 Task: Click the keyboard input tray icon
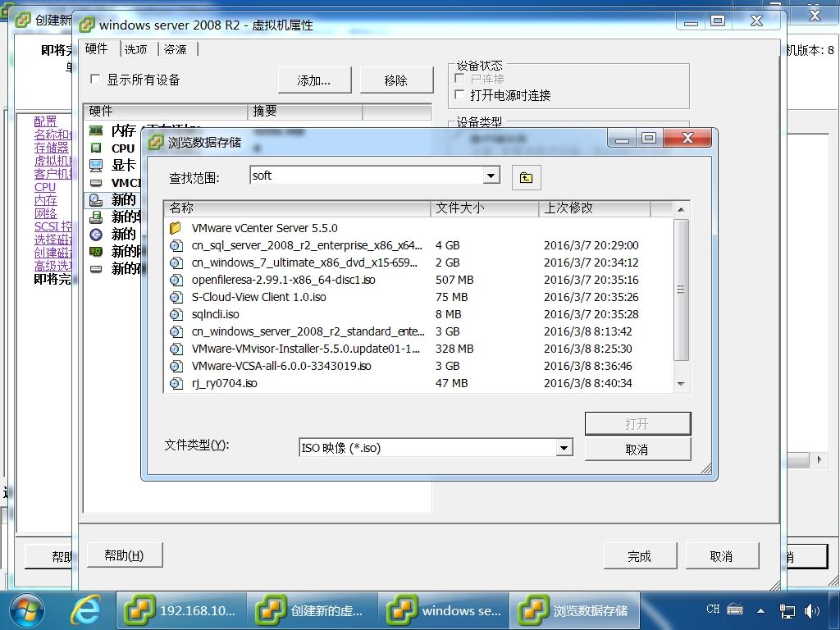(735, 609)
